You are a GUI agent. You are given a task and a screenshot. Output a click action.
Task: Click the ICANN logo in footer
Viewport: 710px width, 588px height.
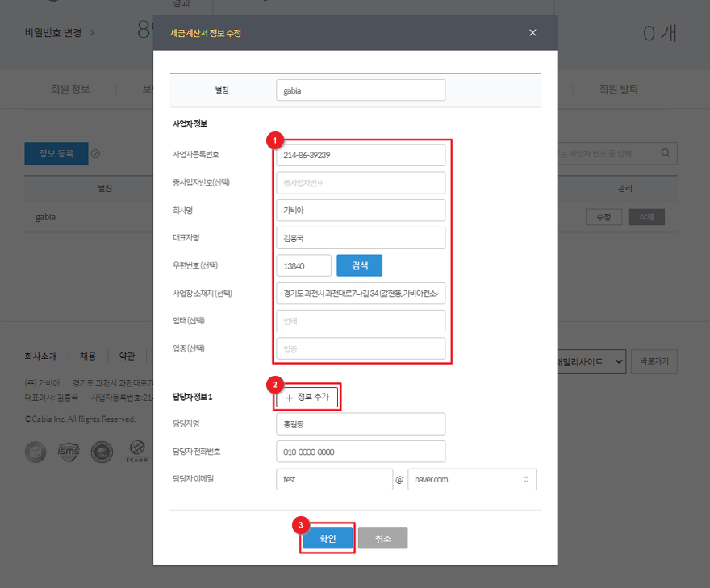click(x=139, y=452)
